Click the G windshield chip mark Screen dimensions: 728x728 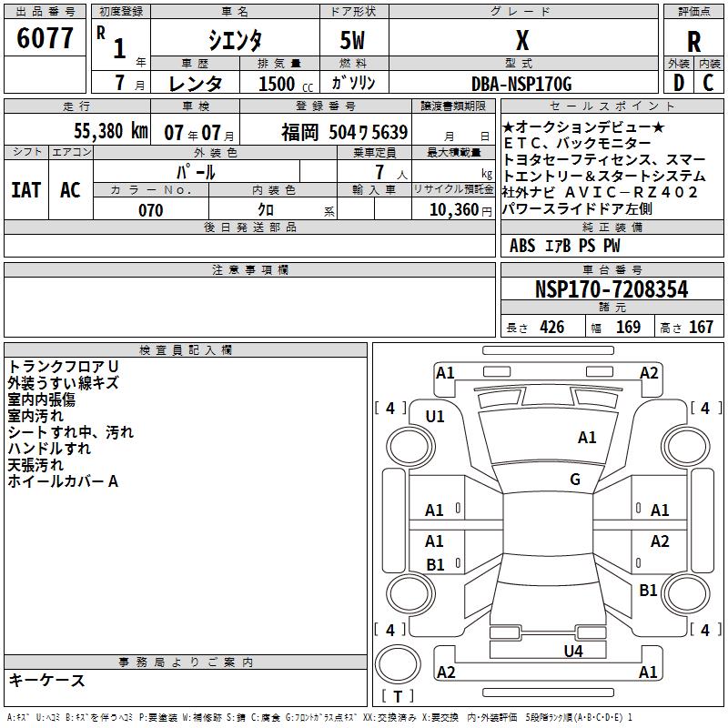(x=575, y=479)
